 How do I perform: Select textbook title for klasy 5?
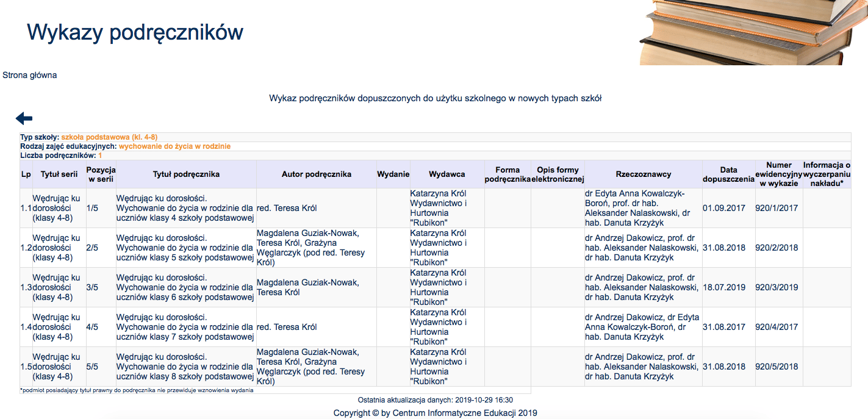tap(185, 248)
